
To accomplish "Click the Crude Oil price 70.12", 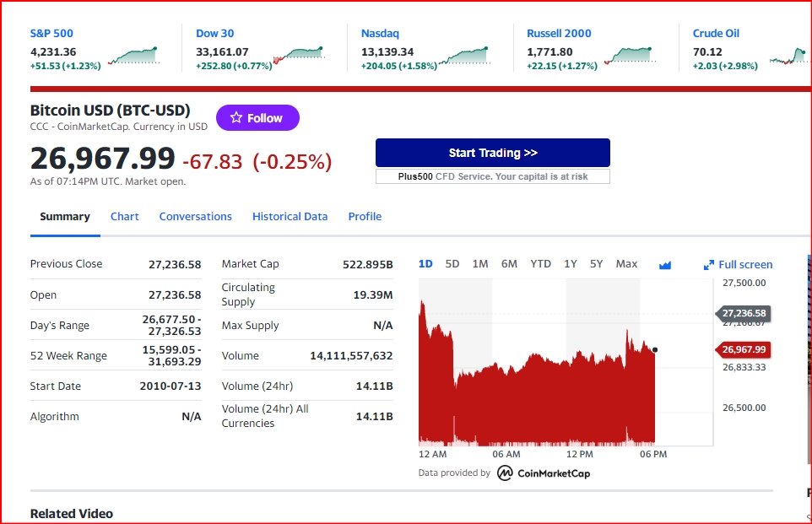I will click(x=707, y=51).
